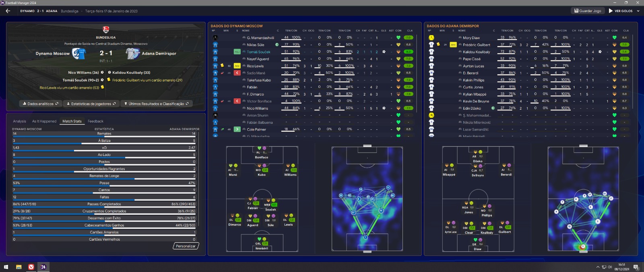Click the yellow goalkeeper shirt in Mory Diaw's row
The width and height of the screenshot is (644, 272).
pyautogui.click(x=431, y=37)
